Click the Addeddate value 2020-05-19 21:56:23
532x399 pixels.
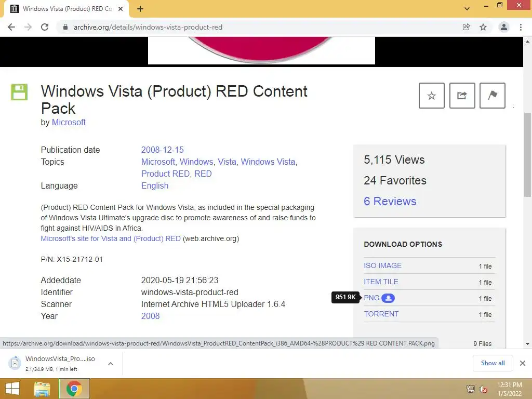pos(180,280)
